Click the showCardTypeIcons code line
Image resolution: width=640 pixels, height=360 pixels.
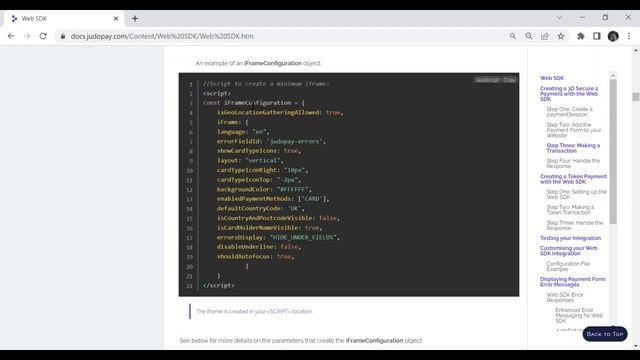[x=259, y=151]
